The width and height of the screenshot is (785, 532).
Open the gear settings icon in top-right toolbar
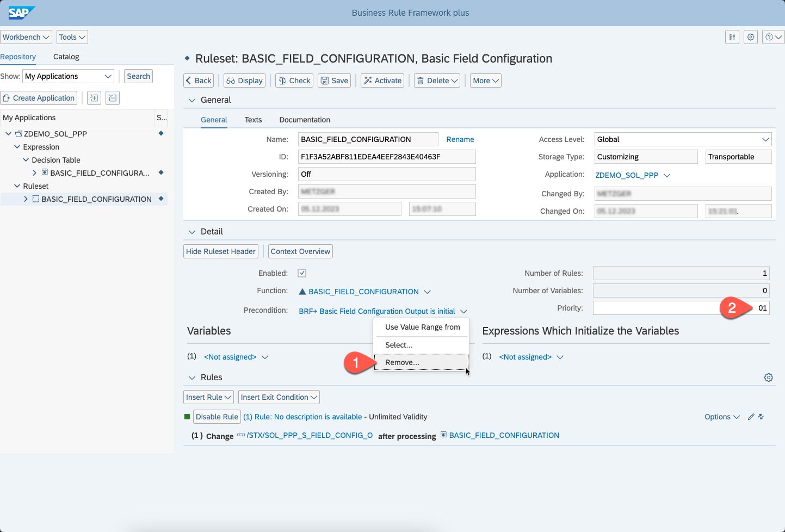[x=751, y=37]
